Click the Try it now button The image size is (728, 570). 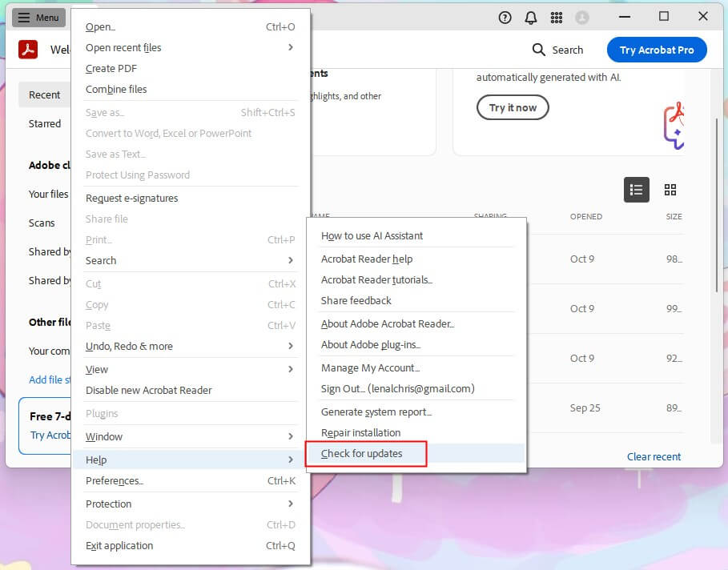pos(513,108)
